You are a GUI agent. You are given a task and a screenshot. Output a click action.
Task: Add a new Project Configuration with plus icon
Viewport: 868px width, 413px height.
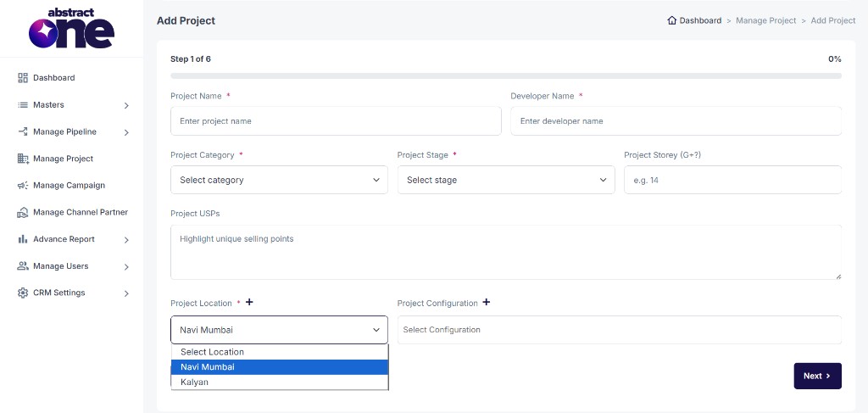tap(486, 302)
